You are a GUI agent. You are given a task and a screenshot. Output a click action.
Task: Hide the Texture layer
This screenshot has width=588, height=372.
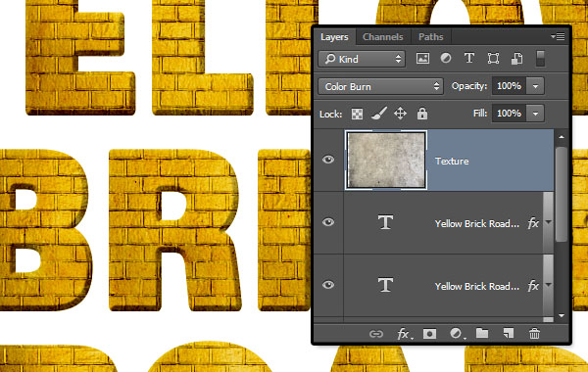click(328, 160)
